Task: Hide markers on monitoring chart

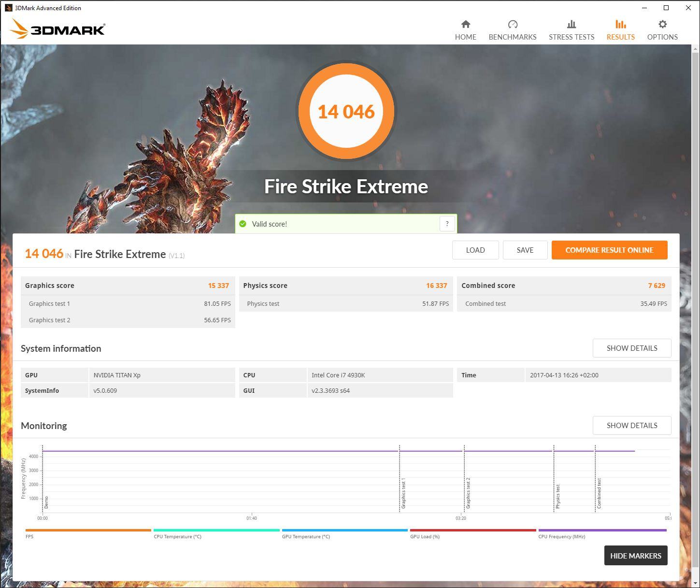Action: tap(636, 556)
